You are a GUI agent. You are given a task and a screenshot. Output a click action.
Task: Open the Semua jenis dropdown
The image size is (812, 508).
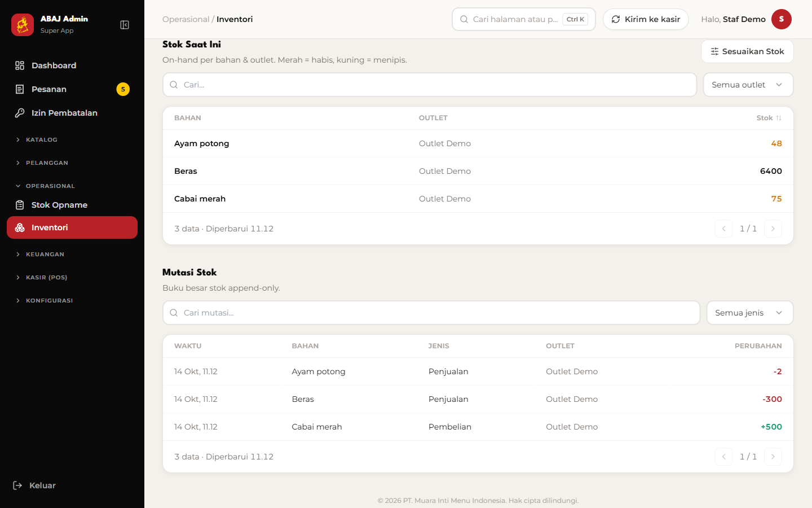coord(750,313)
